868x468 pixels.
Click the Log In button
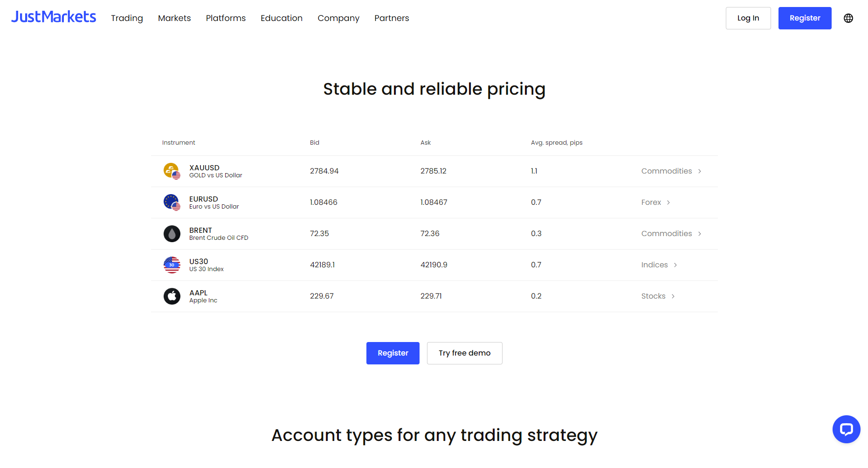(748, 18)
